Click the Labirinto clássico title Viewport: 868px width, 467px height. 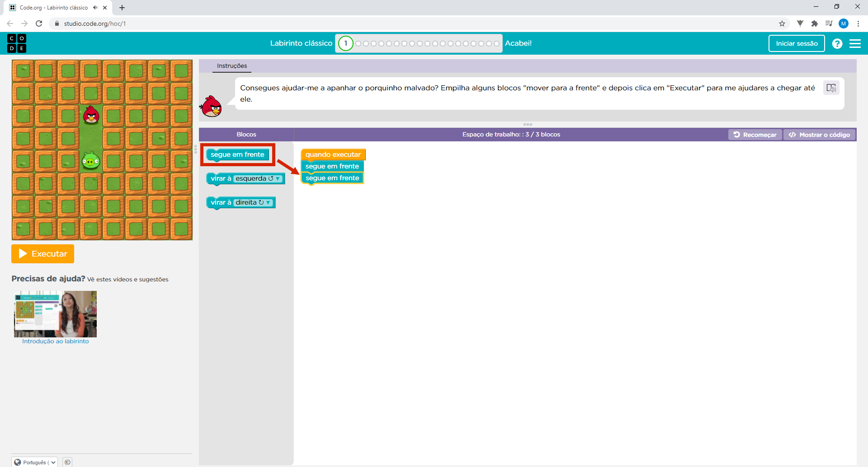[301, 43]
